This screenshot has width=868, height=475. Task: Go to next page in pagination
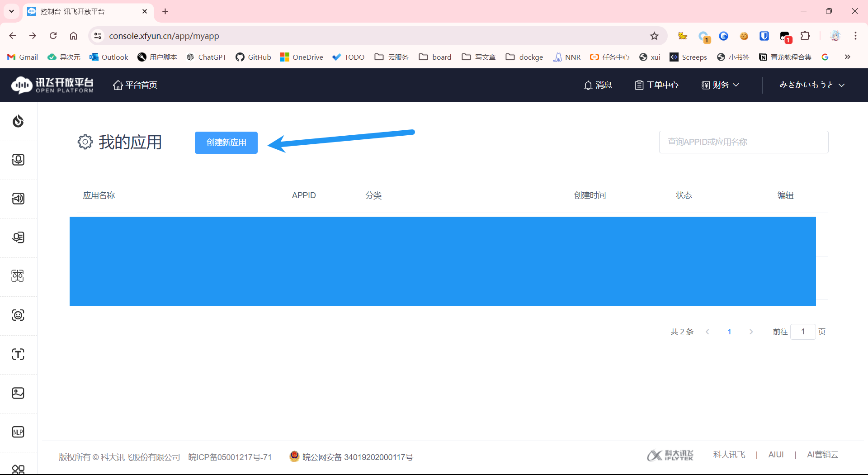coord(751,332)
